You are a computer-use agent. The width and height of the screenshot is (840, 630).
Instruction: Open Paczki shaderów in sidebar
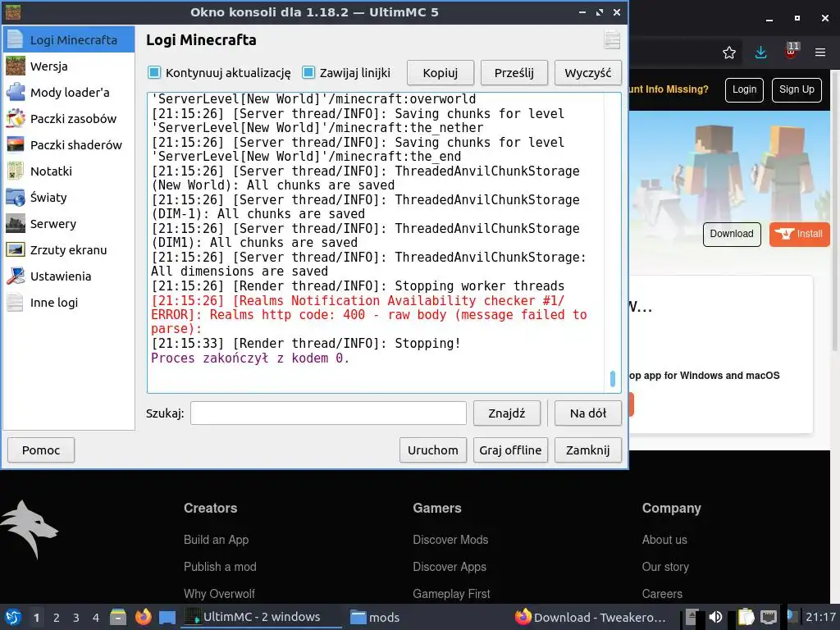click(69, 144)
